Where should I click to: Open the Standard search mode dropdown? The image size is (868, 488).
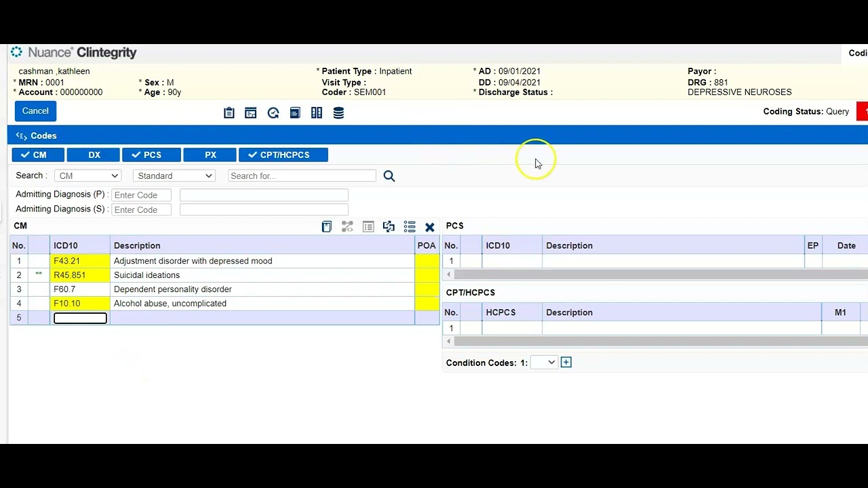point(174,176)
